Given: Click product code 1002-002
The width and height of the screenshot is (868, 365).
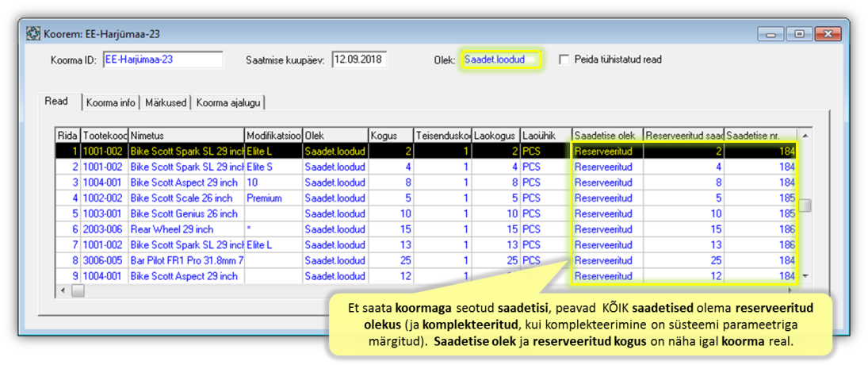Looking at the screenshot, I should (x=105, y=198).
